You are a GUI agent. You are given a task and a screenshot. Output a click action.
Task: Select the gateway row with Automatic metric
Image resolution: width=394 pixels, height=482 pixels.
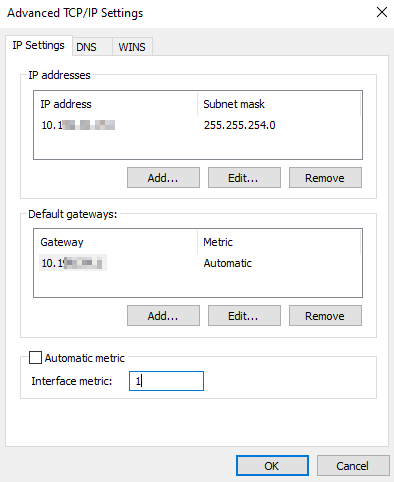coord(198,263)
